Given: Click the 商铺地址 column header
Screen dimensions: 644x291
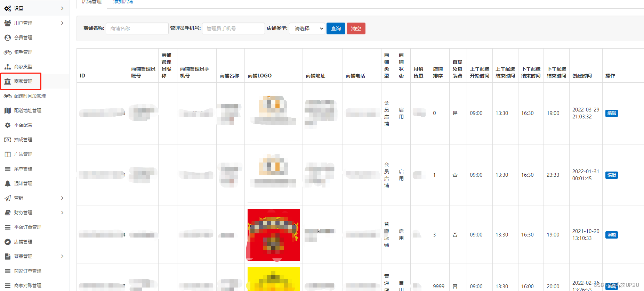Looking at the screenshot, I should (315, 76).
